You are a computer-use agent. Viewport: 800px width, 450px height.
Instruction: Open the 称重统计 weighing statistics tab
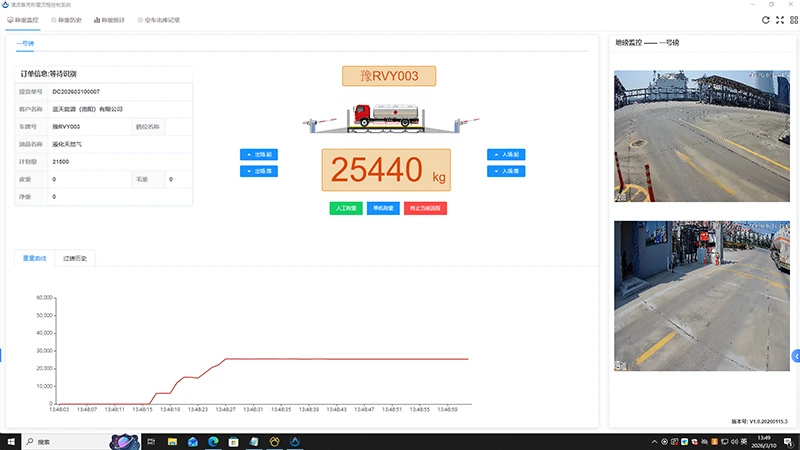[x=109, y=20]
